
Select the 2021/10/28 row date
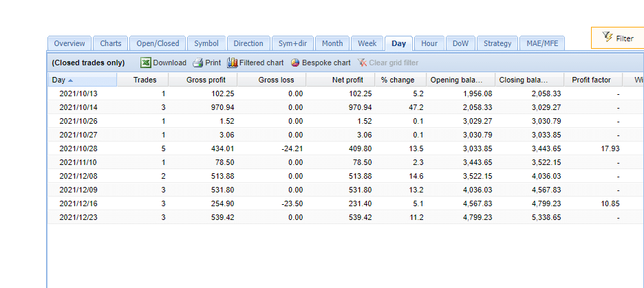point(78,148)
